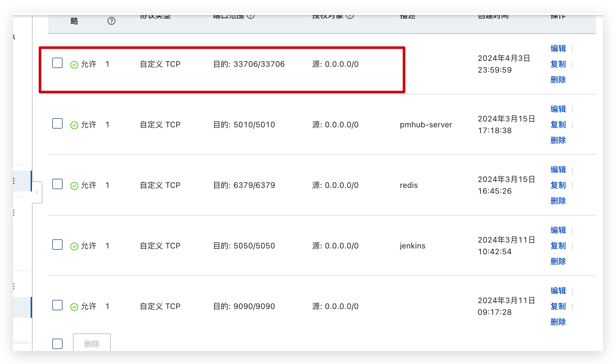The height and width of the screenshot is (364, 616).
Task: Copy the redis rule
Action: tap(558, 185)
